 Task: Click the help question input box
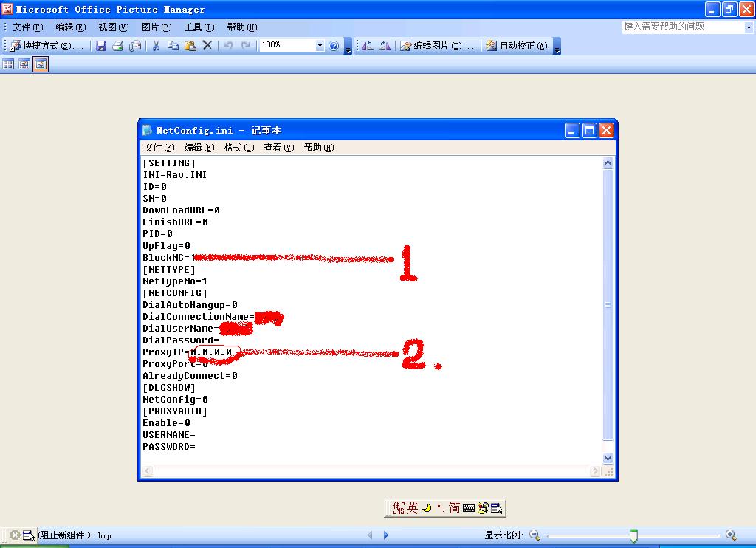click(x=683, y=27)
